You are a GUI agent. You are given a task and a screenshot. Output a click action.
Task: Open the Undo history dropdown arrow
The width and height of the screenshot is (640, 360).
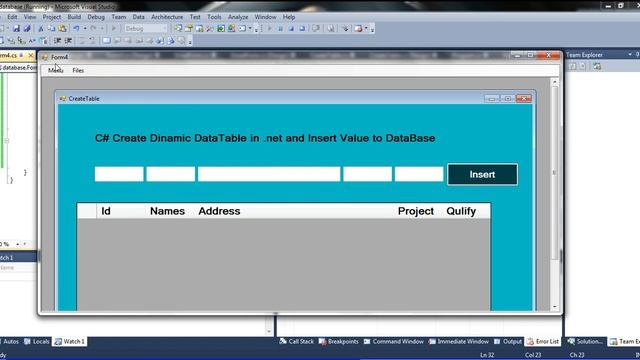click(85, 29)
